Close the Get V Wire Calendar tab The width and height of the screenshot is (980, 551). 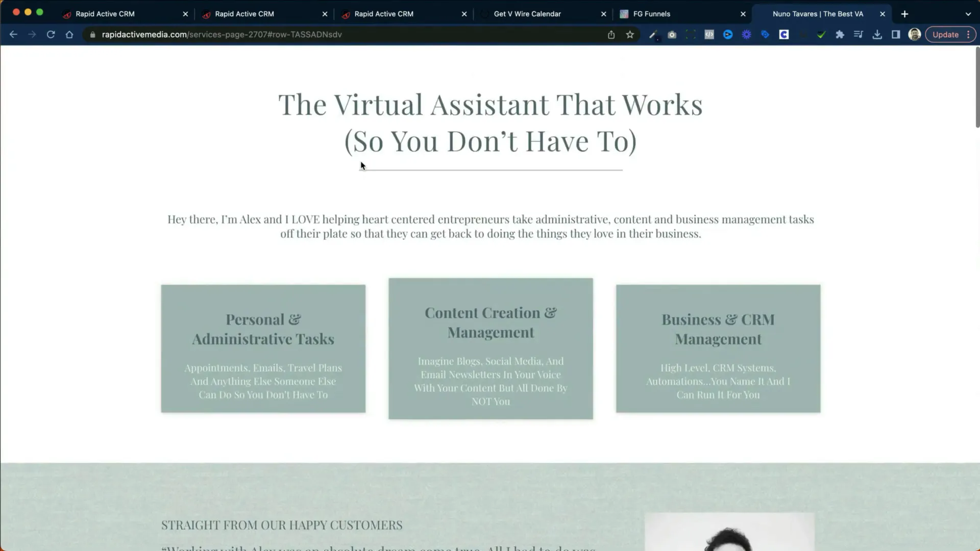coord(603,14)
